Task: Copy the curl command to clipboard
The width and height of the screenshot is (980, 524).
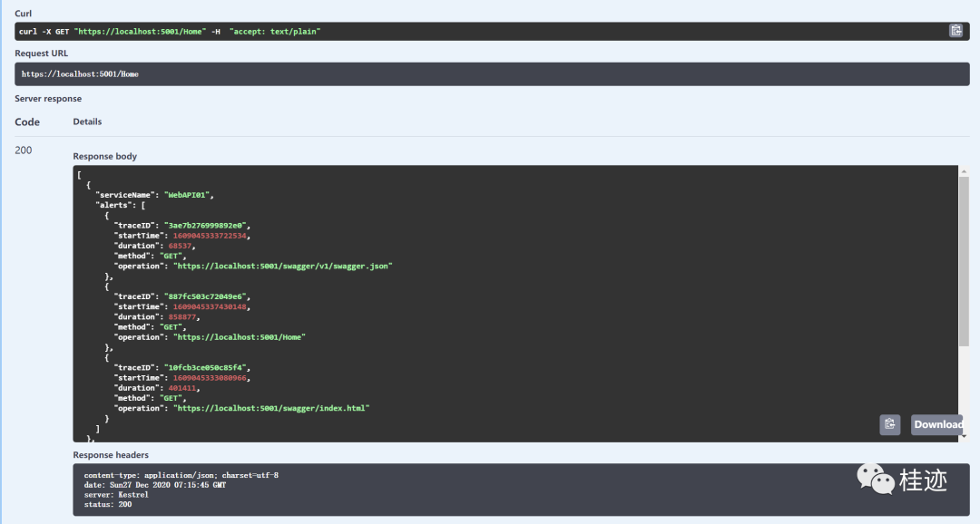Action: (955, 31)
